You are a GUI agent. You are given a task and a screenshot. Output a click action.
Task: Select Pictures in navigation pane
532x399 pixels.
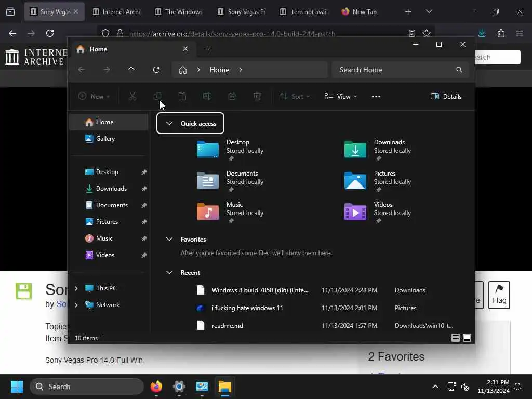tap(109, 222)
